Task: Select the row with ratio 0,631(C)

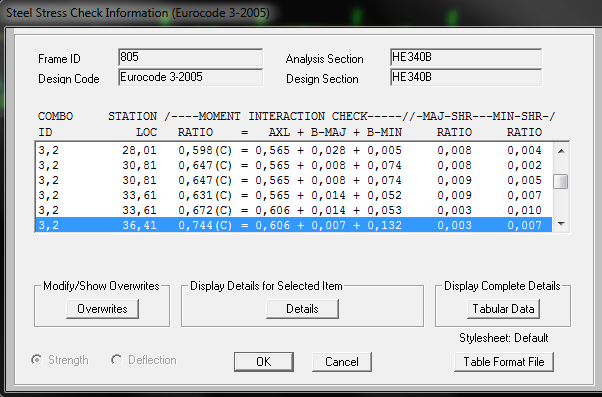Action: pos(294,195)
